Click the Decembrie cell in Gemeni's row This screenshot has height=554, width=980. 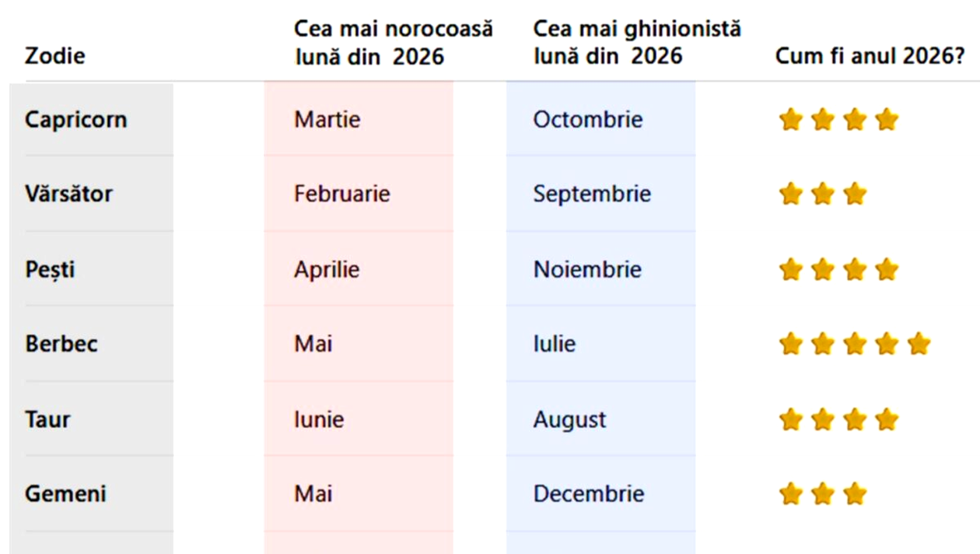click(588, 494)
